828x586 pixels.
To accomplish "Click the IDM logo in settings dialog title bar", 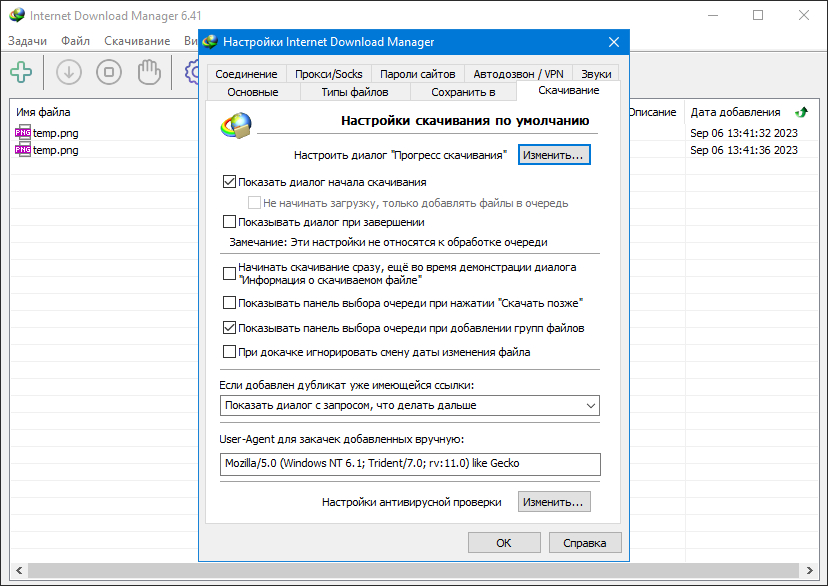I will pos(210,42).
